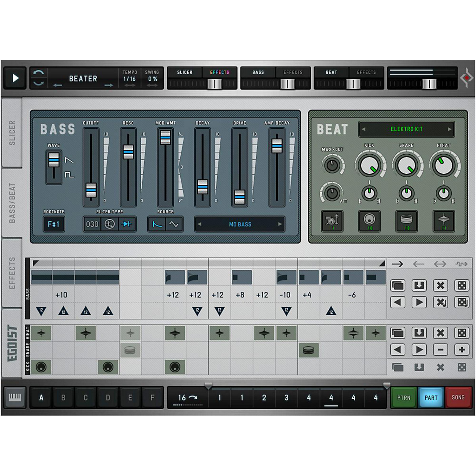
Task: Go to next Elektro Kit drum preset
Action: point(449,129)
